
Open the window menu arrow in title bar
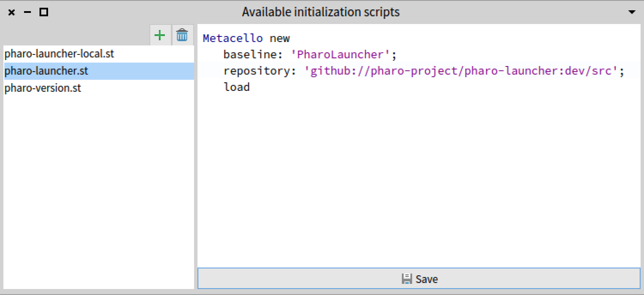coord(632,12)
